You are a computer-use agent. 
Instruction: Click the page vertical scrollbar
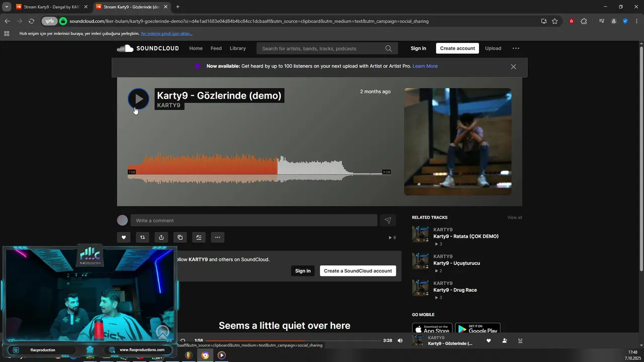641,158
